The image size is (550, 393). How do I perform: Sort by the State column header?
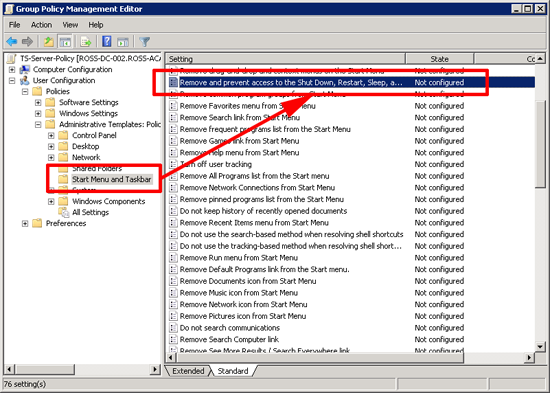[440, 59]
